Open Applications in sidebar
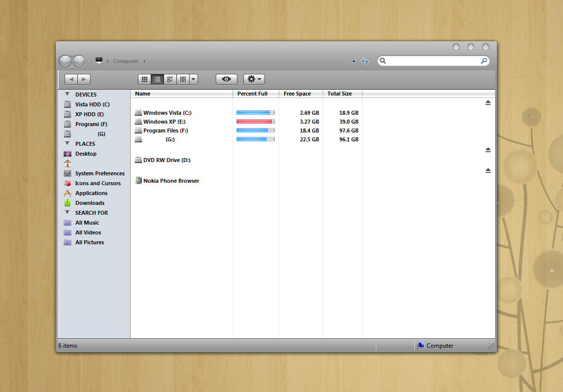 point(91,193)
